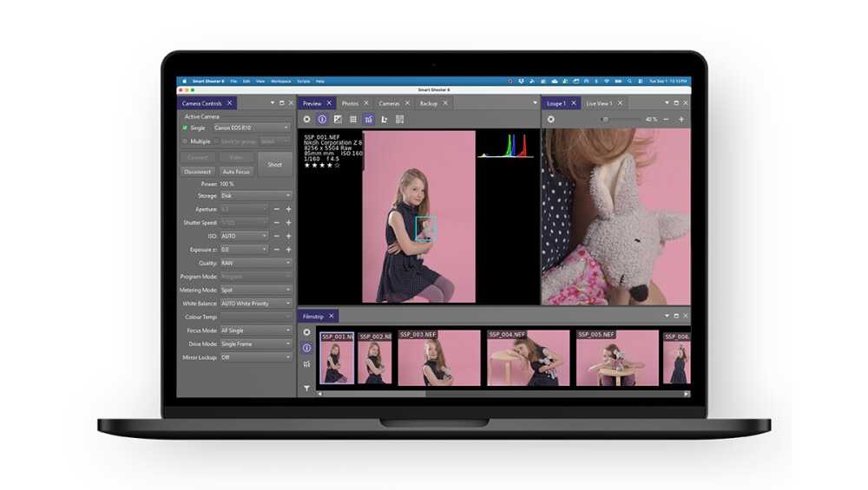Open Filmstrip settings gear icon
This screenshot has height=490, width=868.
306,332
